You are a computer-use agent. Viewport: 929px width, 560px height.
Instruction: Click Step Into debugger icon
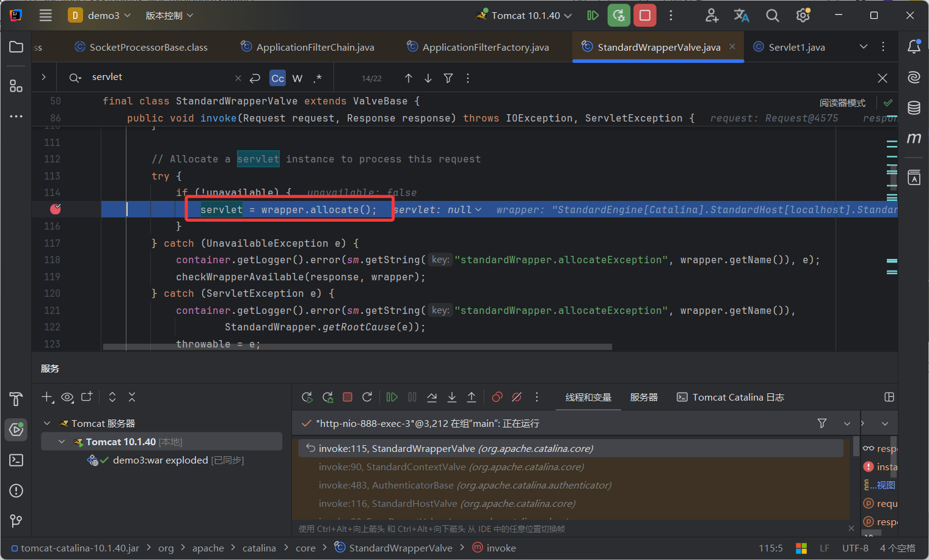pyautogui.click(x=452, y=398)
